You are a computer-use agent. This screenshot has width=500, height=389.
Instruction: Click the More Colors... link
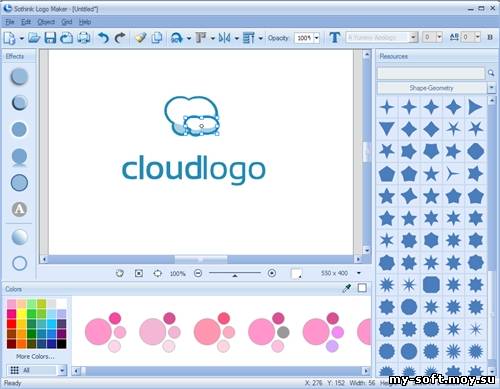click(x=35, y=356)
